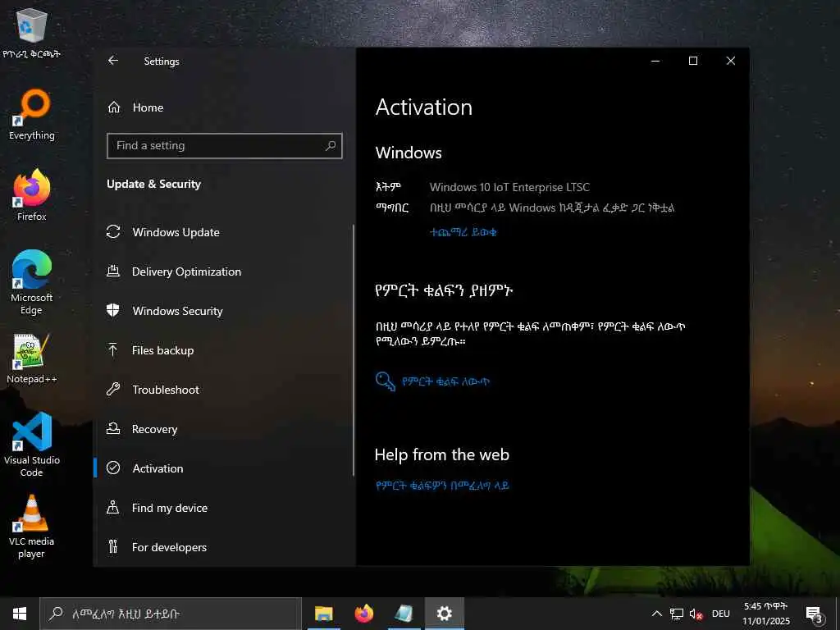Open the Visual Studio Code desktop shortcut

pos(32,445)
